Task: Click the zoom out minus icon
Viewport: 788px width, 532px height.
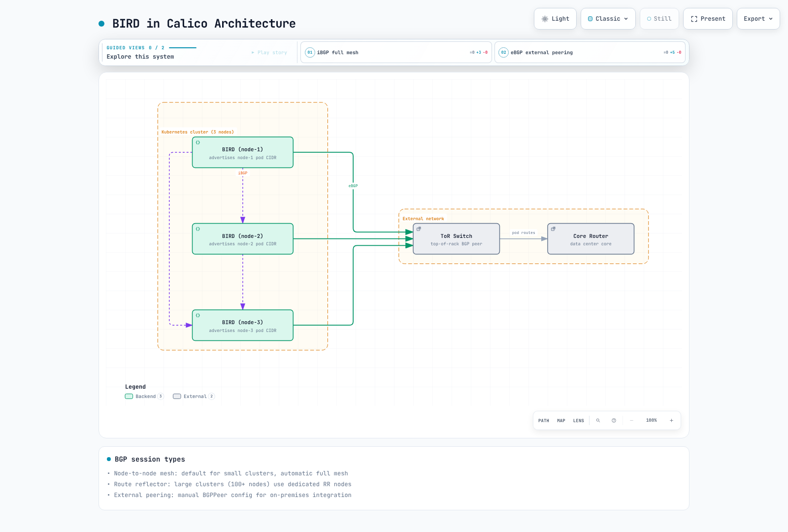Action: [632, 421]
